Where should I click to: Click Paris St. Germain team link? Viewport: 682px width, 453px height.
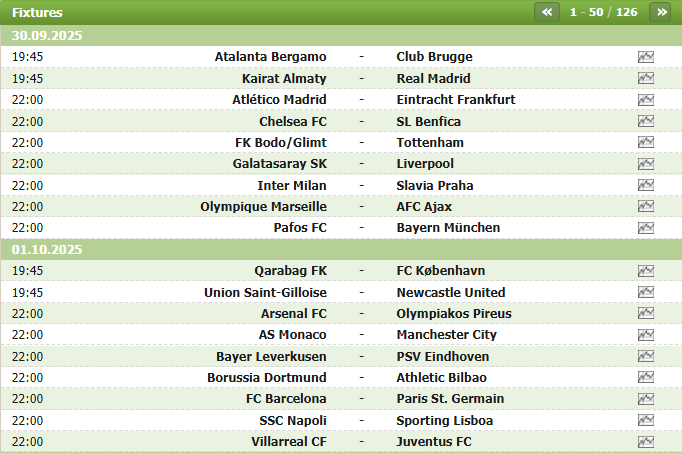450,399
